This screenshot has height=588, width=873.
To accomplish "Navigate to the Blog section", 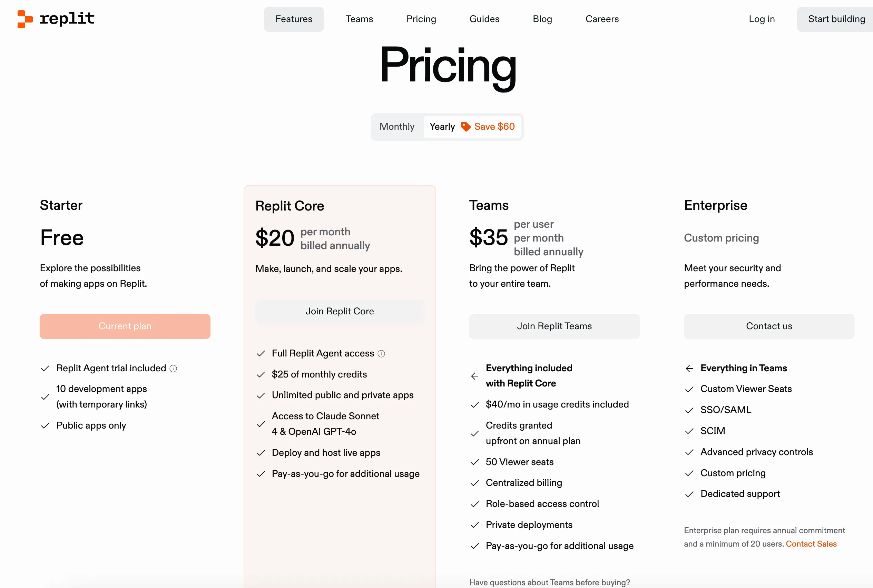I will coord(542,19).
